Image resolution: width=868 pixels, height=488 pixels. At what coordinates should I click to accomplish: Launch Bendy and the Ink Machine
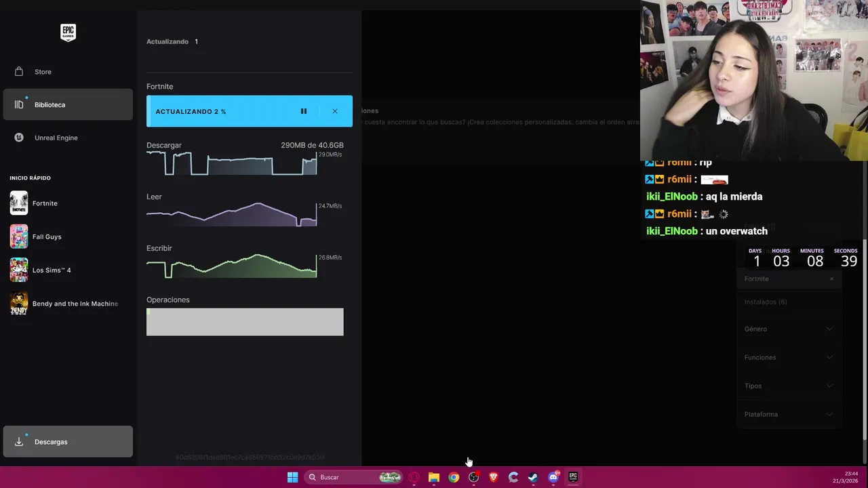tap(68, 304)
